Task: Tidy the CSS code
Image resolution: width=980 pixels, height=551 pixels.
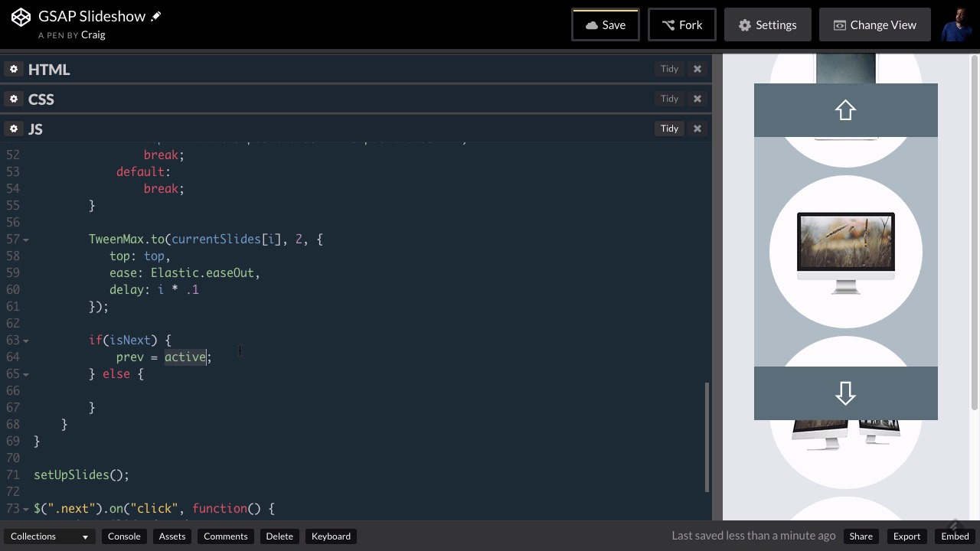Action: 670,99
